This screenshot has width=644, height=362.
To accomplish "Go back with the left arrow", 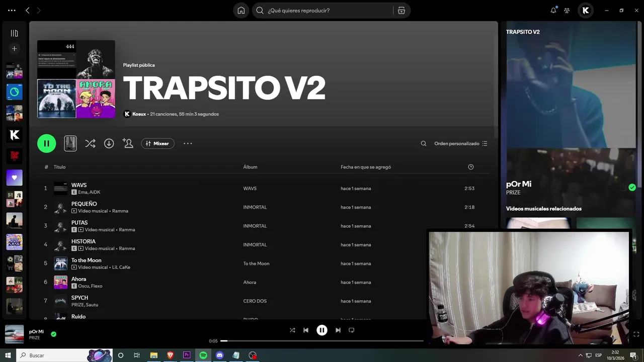I will pos(28,10).
